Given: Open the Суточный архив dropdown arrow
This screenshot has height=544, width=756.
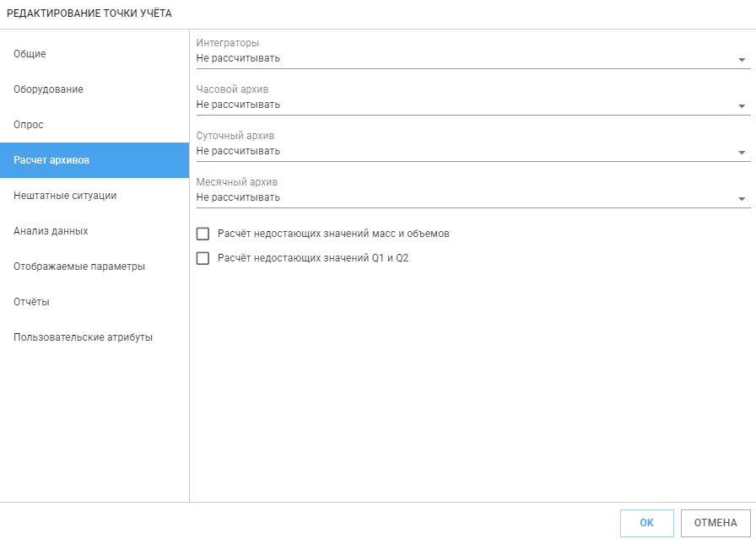Looking at the screenshot, I should coord(742,153).
